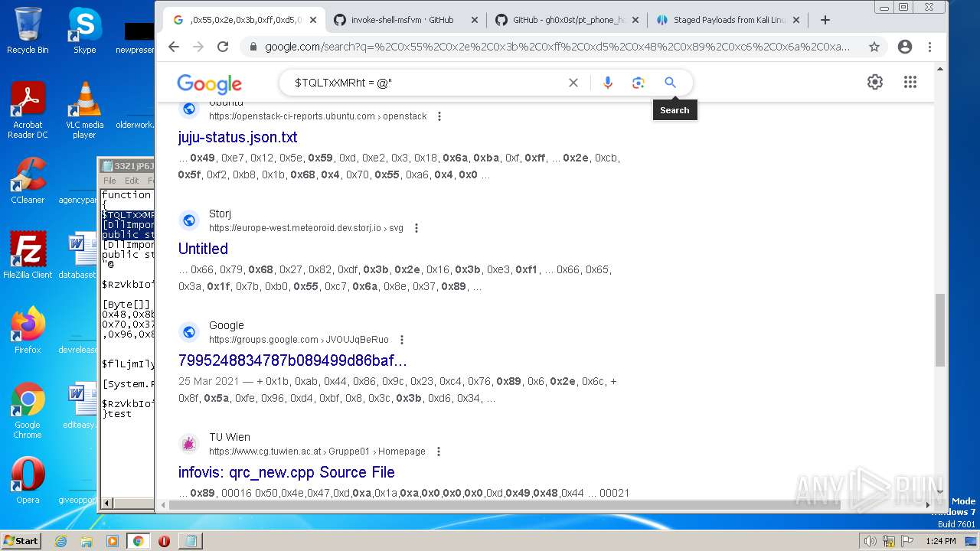This screenshot has height=551, width=980.
Task: Open the Ubuntu result site favicon
Action: click(189, 109)
